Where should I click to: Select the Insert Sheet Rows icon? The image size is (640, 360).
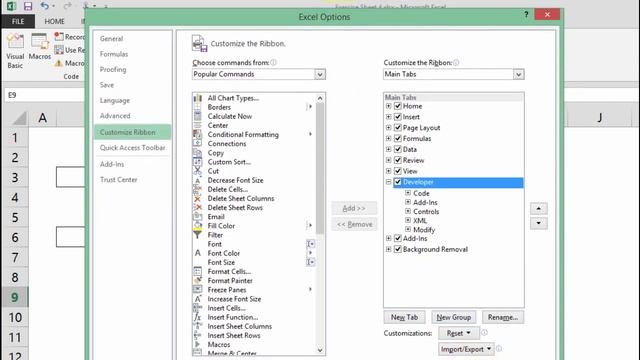[x=198, y=335]
